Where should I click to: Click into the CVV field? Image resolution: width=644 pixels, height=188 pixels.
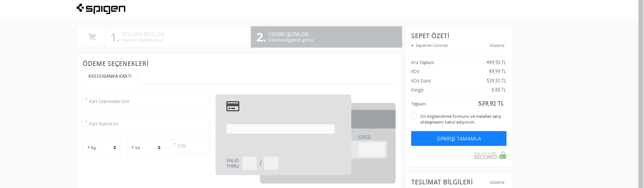pos(191,146)
